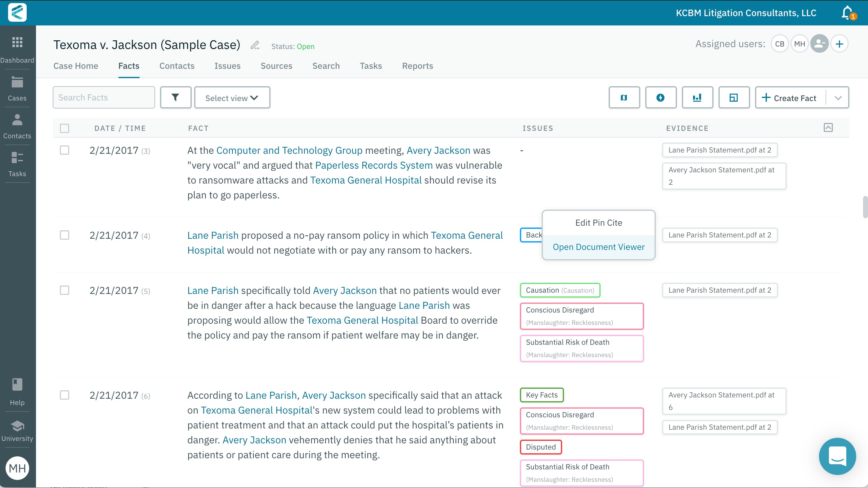Open the Create Fact dropdown arrow

[x=838, y=98]
